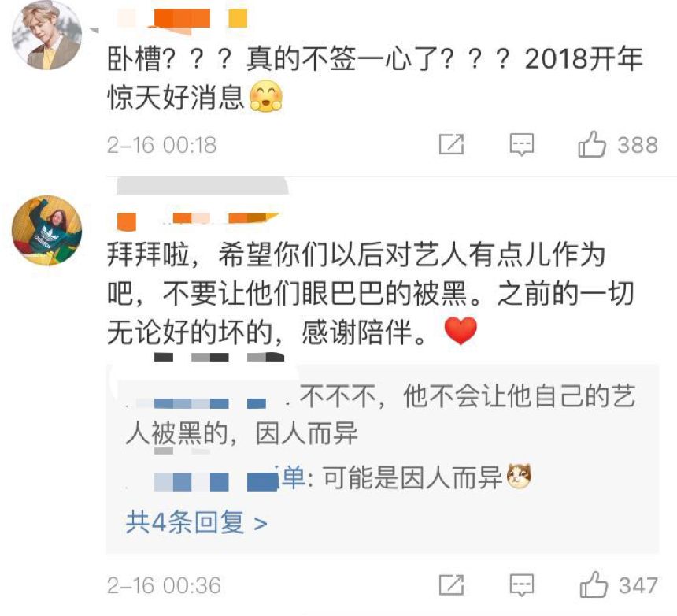Screen dimensions: 677x616
Task: Reply to the second comment with 347 likes
Action: pos(522,585)
